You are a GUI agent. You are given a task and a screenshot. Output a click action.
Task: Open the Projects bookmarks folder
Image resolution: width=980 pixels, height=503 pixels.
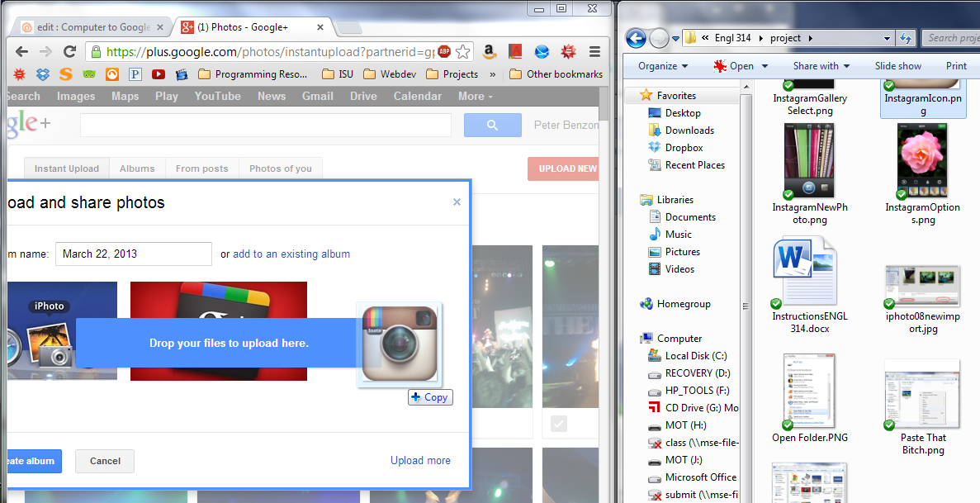[x=452, y=74]
